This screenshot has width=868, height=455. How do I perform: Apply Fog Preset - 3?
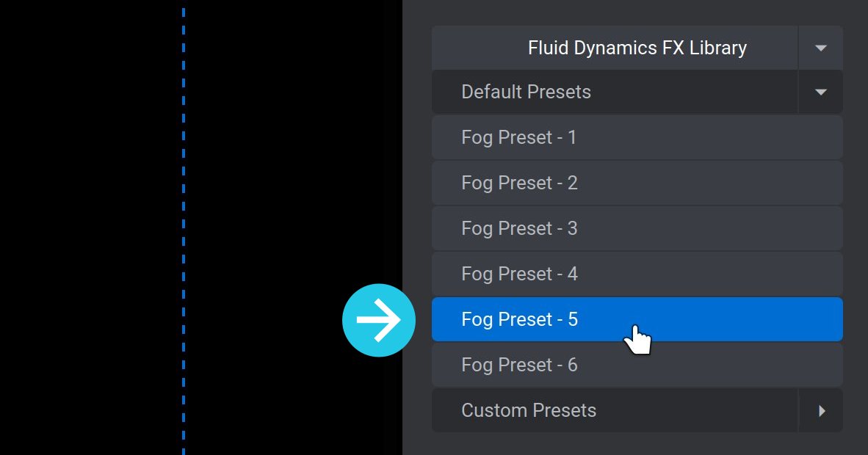pos(637,228)
